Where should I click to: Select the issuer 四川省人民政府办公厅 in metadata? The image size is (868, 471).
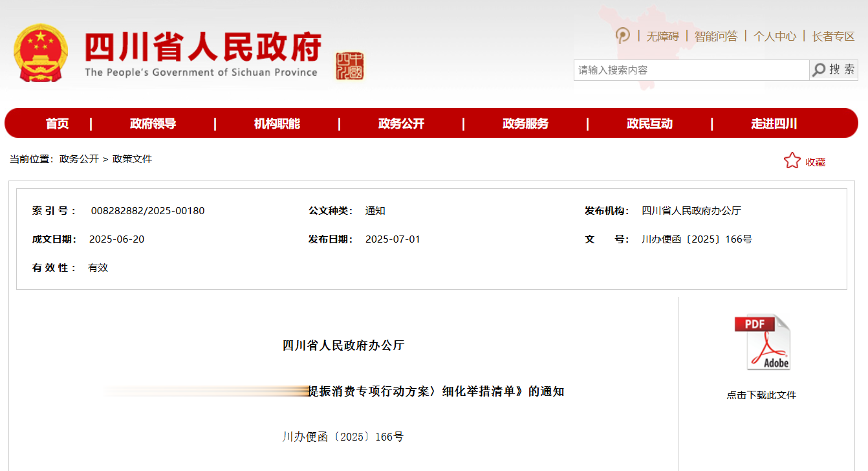pyautogui.click(x=691, y=211)
